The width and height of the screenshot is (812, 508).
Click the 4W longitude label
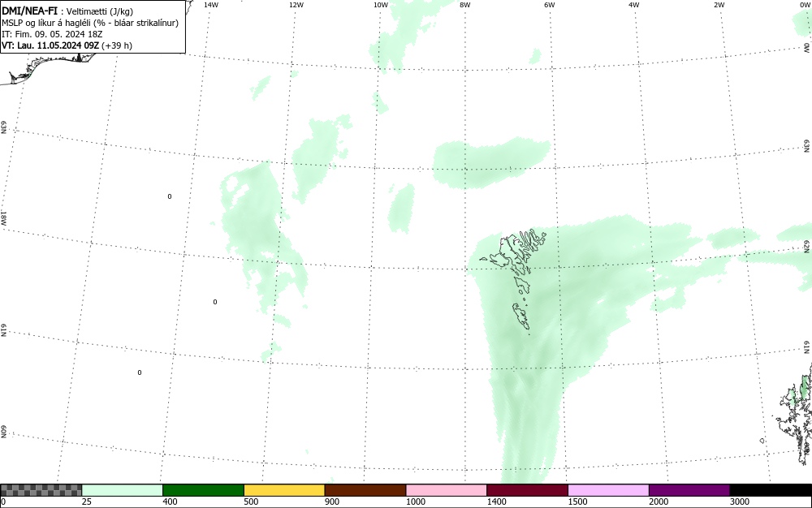tap(634, 5)
